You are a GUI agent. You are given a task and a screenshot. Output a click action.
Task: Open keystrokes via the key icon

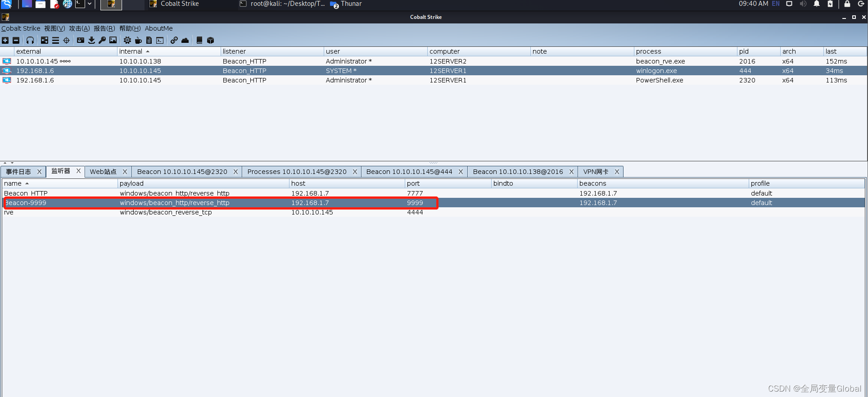(x=102, y=41)
